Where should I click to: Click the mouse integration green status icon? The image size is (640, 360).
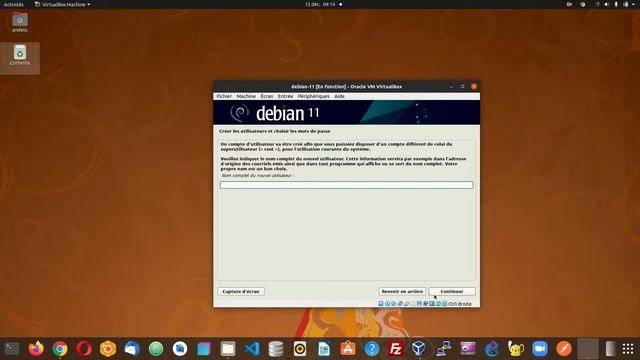(x=438, y=304)
